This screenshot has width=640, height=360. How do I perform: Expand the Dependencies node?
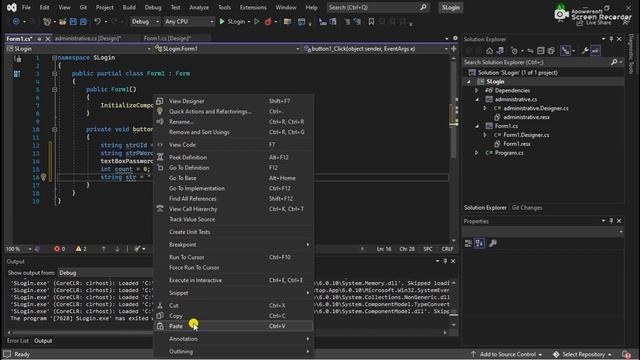coord(476,91)
